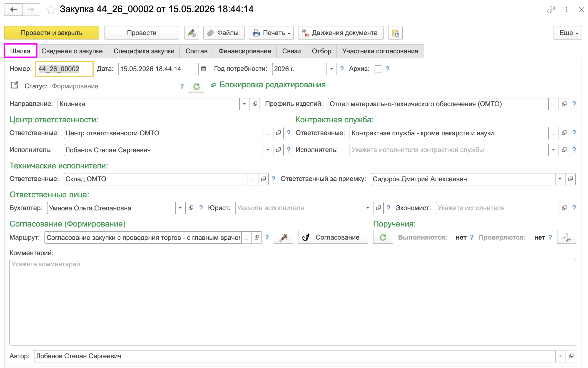Click the edit status icon beside Статус
The width and height of the screenshot is (588, 368).
tap(14, 85)
